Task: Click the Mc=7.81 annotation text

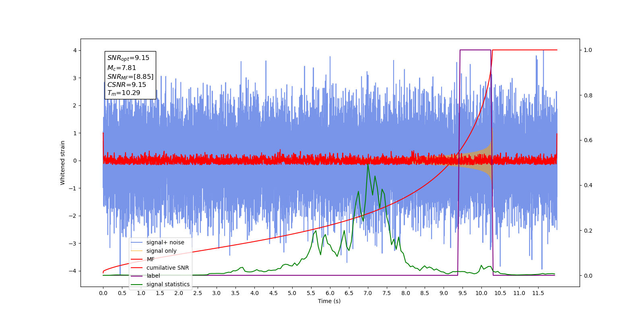Action: click(x=122, y=68)
